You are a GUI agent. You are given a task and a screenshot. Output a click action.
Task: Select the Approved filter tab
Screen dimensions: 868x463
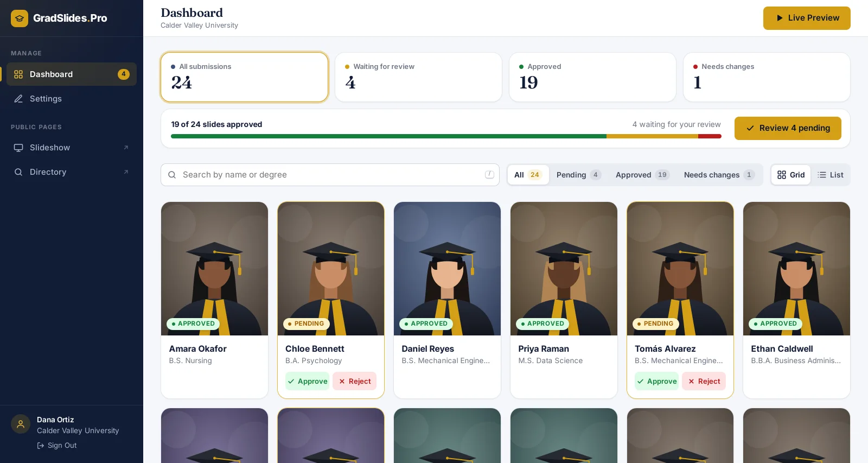[x=642, y=175]
